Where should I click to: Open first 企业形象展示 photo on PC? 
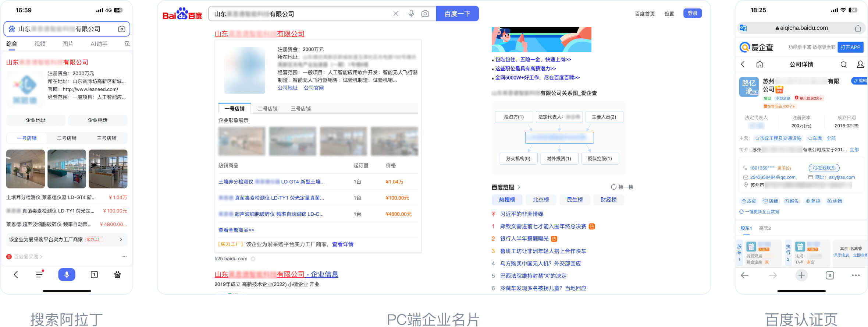[242, 141]
